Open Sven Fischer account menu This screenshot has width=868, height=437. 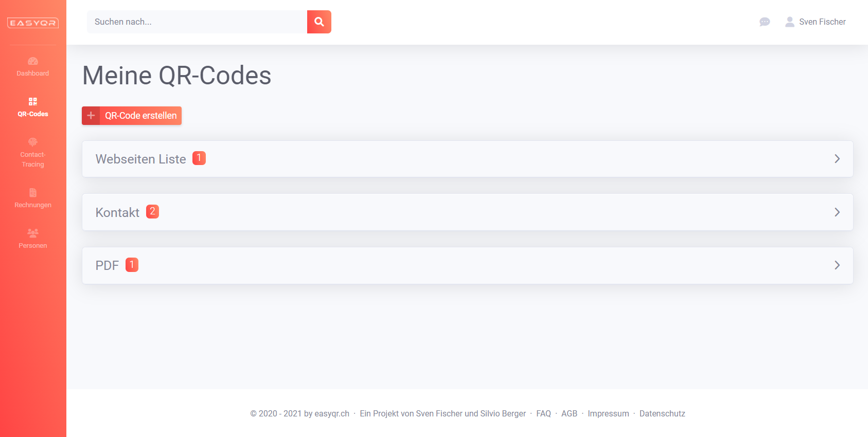tap(822, 22)
